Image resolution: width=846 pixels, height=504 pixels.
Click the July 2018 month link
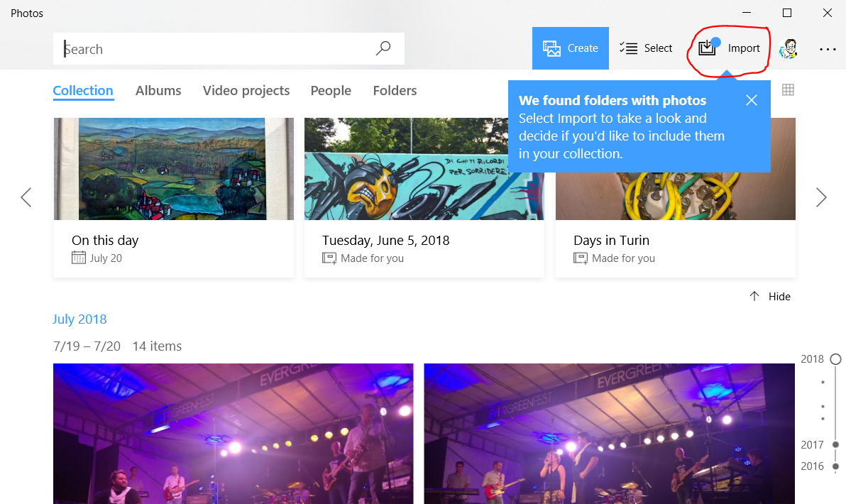tap(79, 319)
